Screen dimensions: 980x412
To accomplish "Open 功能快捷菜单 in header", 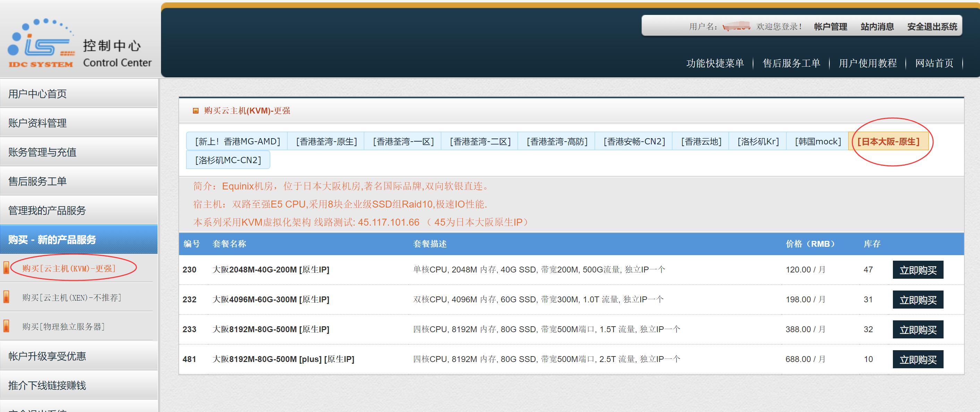I will coord(715,63).
